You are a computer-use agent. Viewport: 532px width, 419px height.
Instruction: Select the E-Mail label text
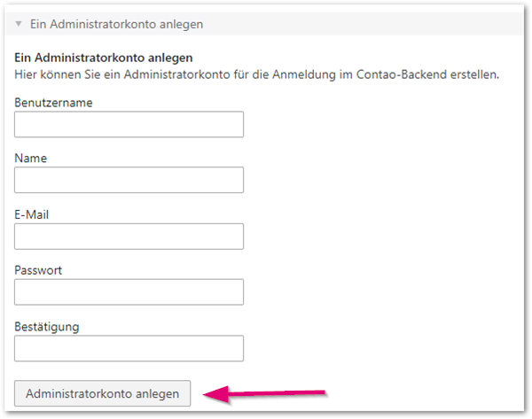point(35,213)
